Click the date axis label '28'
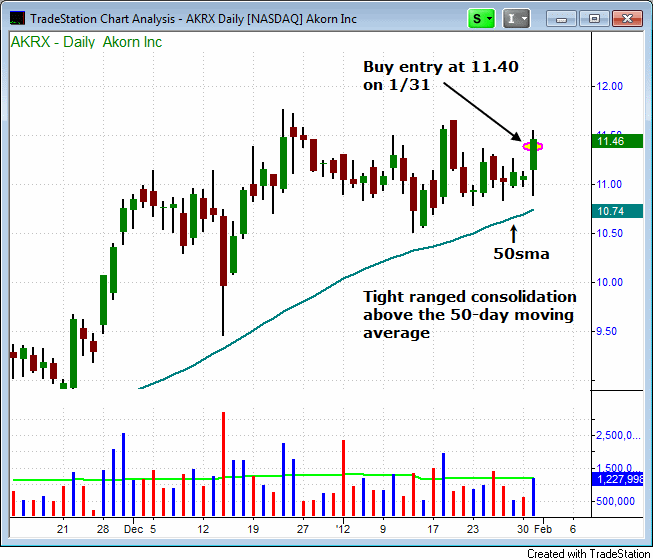This screenshot has width=653, height=560. point(103,529)
